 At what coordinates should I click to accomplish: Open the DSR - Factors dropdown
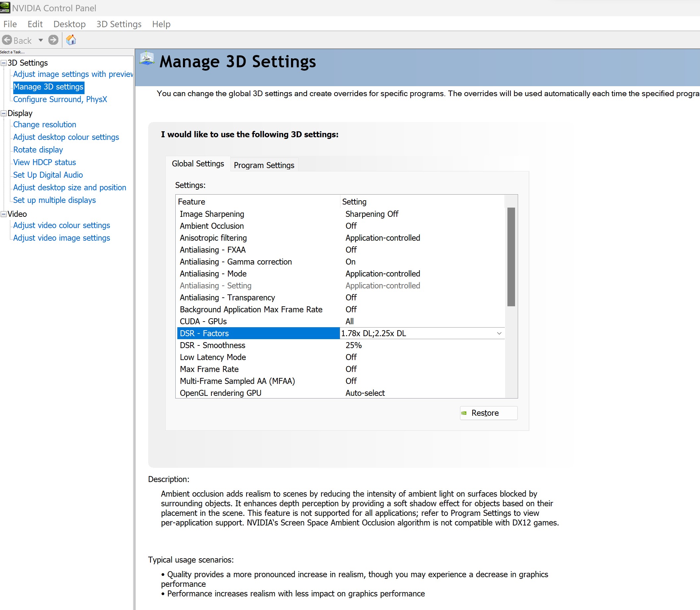pos(499,333)
